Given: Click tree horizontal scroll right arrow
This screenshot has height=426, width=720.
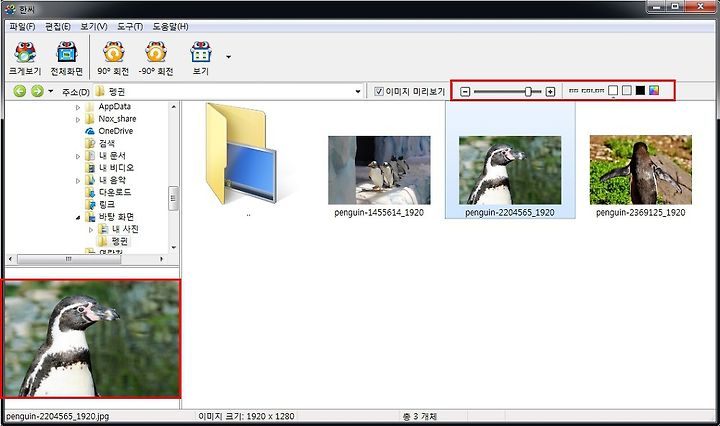Looking at the screenshot, I should [x=161, y=259].
